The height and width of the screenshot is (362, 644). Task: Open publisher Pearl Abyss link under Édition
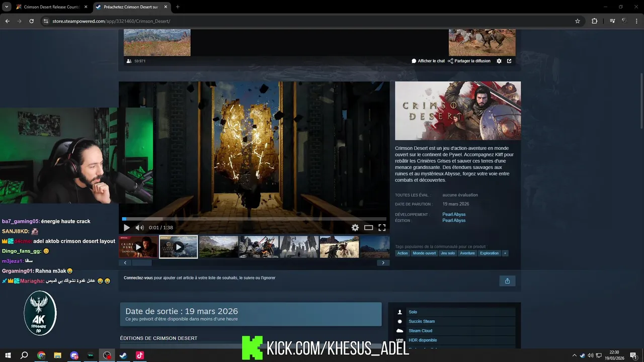tap(454, 221)
